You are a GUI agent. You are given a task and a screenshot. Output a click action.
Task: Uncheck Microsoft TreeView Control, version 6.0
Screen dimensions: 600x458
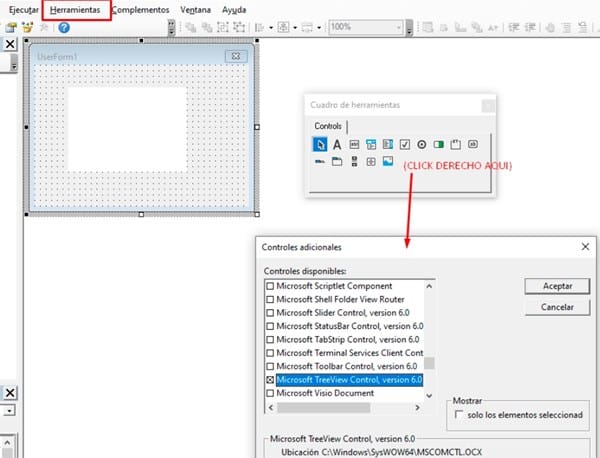(270, 380)
